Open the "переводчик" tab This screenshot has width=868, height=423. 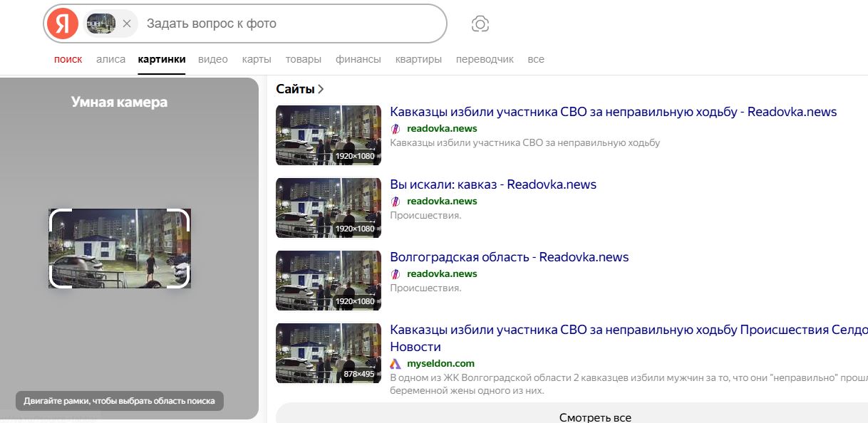485,59
